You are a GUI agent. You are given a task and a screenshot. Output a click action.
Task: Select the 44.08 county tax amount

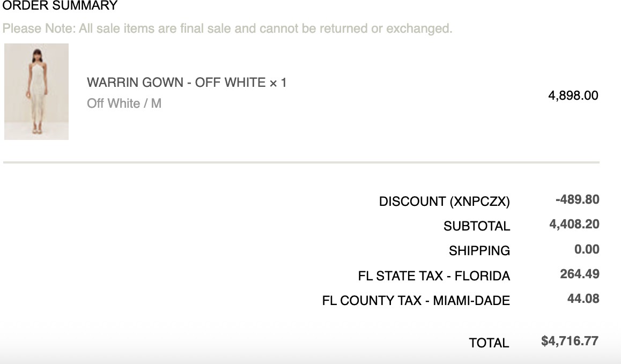click(x=583, y=299)
